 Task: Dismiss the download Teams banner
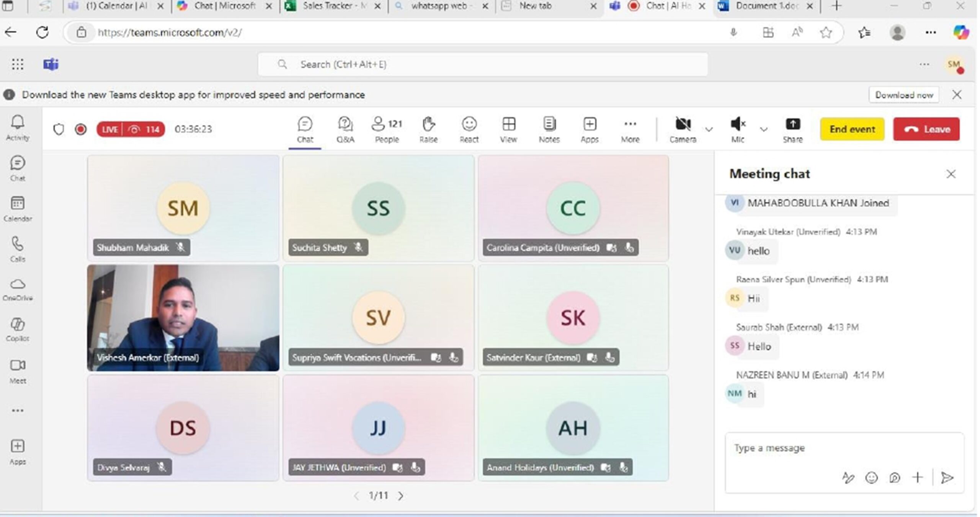(x=957, y=95)
